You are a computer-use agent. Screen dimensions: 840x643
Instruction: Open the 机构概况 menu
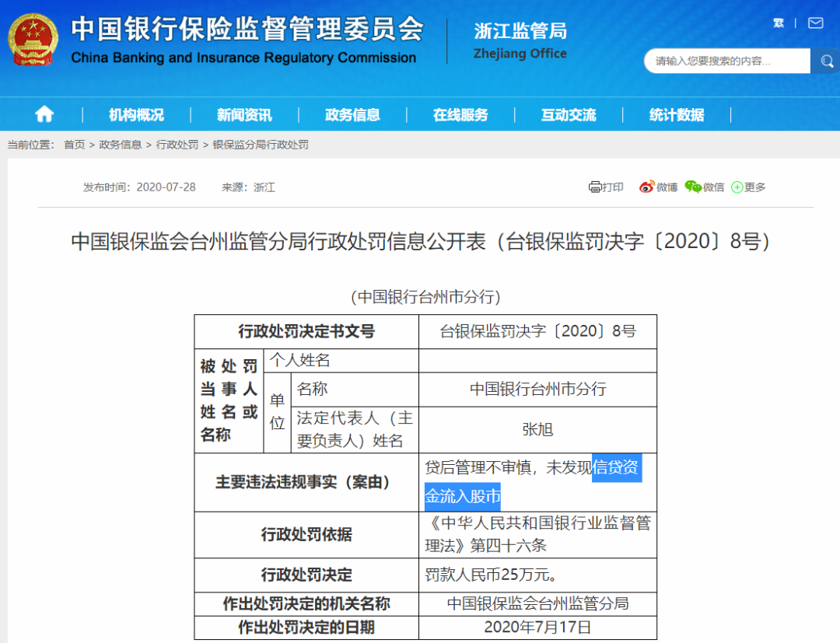click(136, 115)
